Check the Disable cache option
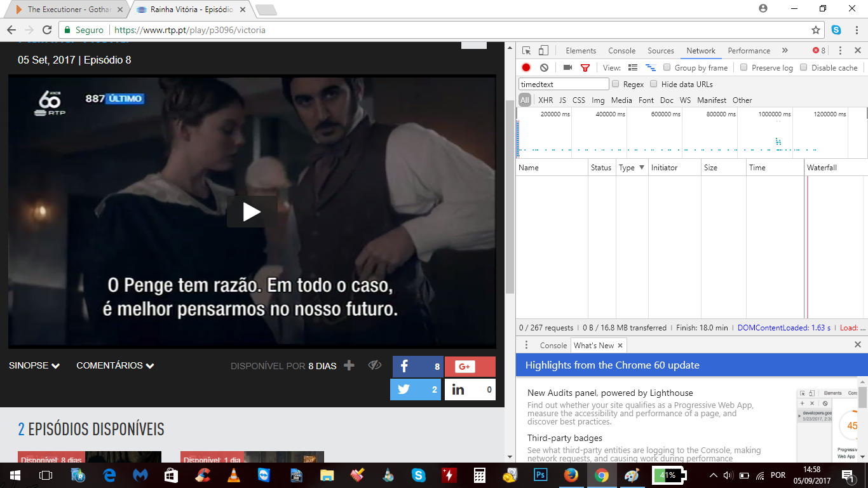 pyautogui.click(x=804, y=67)
